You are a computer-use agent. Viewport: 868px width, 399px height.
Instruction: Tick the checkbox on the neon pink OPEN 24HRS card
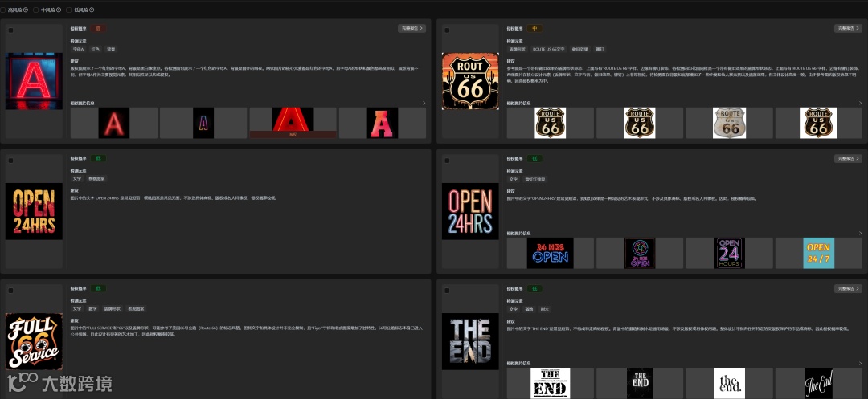coord(448,161)
